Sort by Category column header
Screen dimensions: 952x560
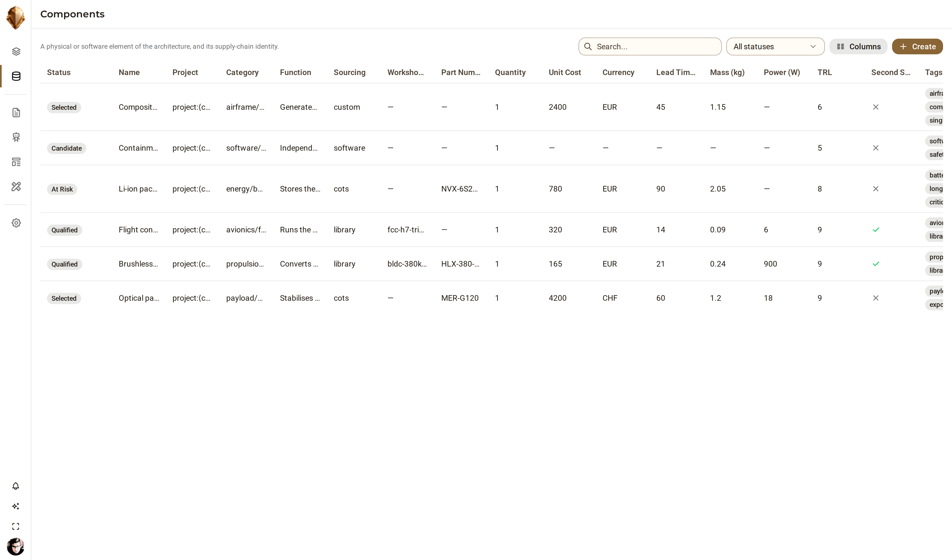(242, 72)
